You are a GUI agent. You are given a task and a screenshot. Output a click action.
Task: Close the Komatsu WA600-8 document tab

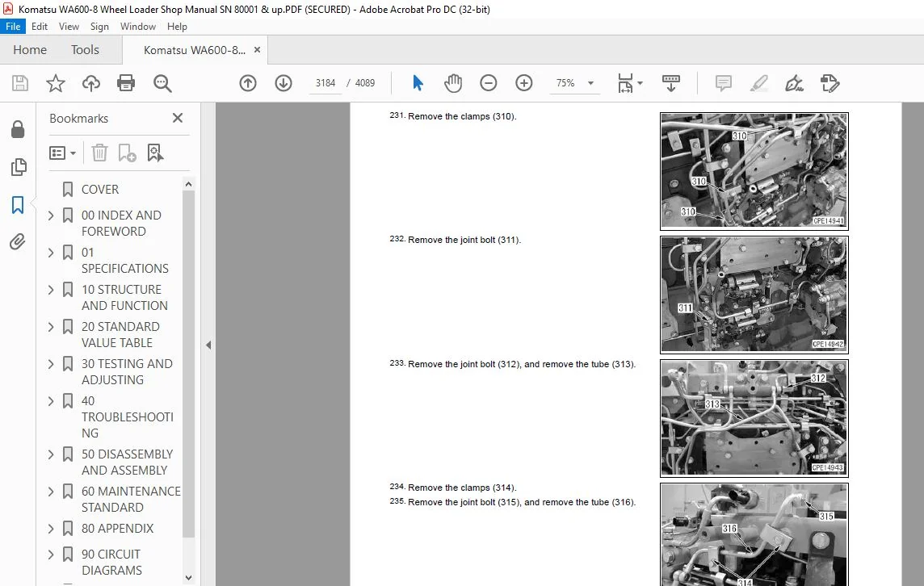257,50
